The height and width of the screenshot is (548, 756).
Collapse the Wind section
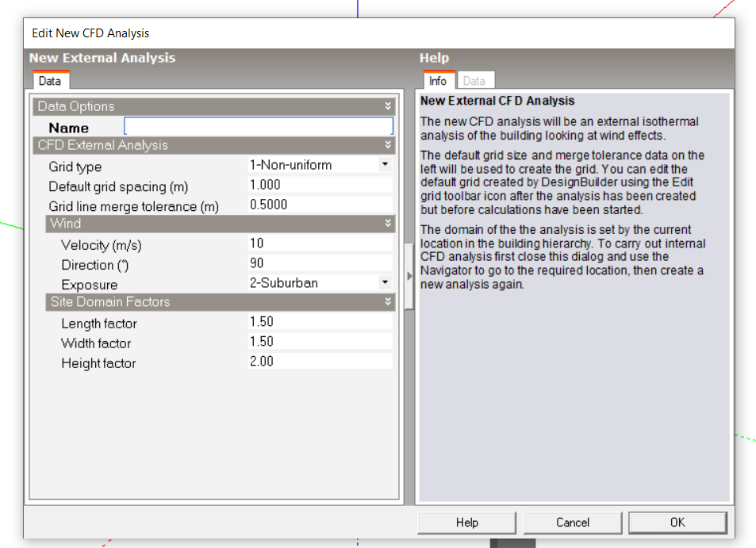(388, 223)
